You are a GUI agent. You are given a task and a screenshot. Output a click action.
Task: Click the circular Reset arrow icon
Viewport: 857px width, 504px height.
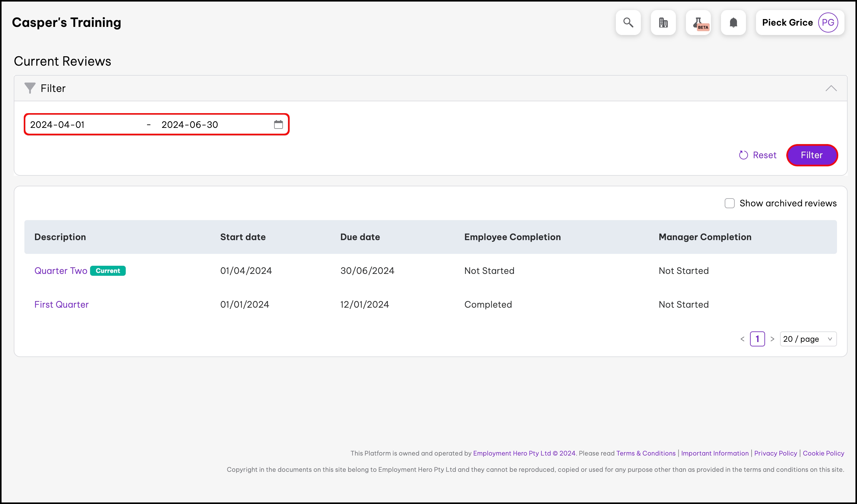pyautogui.click(x=743, y=155)
